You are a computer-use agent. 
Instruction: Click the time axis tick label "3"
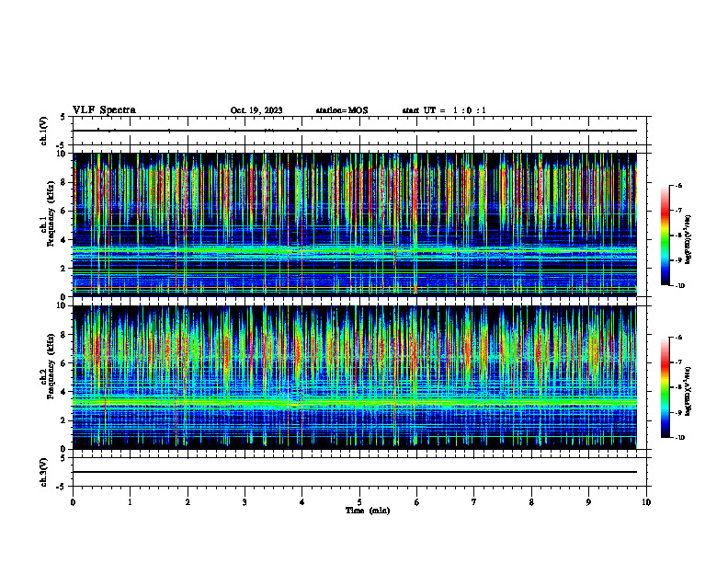tap(245, 502)
